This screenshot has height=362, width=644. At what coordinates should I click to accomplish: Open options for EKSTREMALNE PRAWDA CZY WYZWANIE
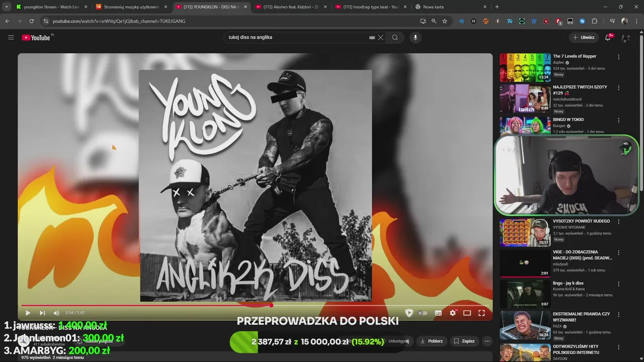pos(619,314)
